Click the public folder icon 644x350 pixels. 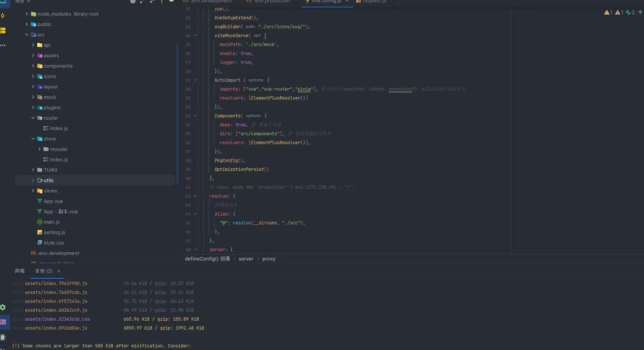coord(33,24)
